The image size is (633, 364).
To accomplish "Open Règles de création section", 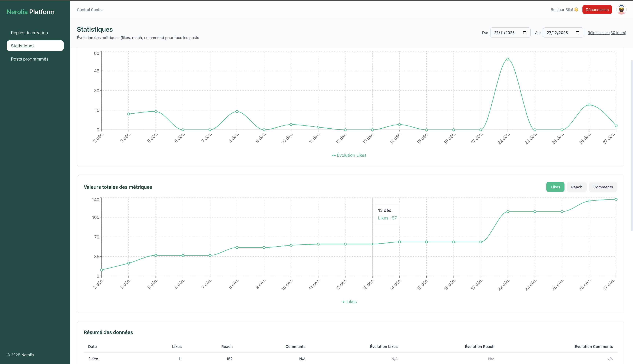I will pyautogui.click(x=29, y=33).
